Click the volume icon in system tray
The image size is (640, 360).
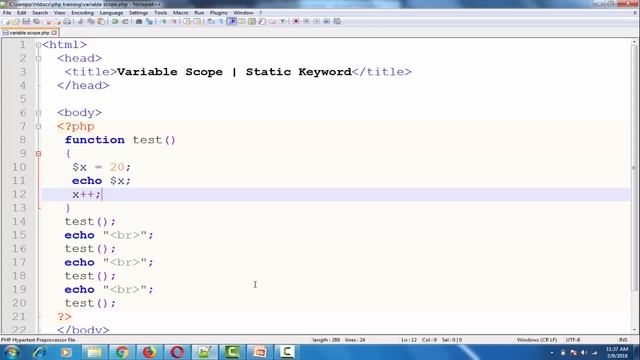point(584,353)
